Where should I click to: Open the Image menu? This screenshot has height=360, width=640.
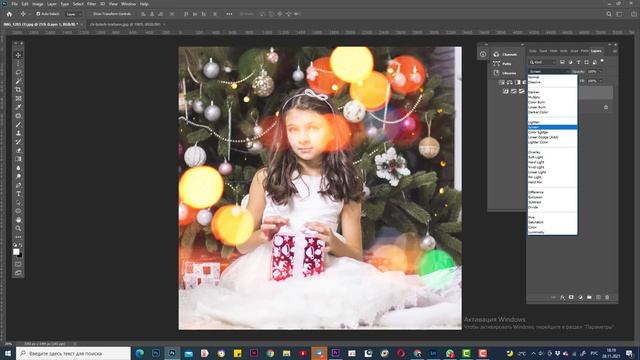pos(37,4)
